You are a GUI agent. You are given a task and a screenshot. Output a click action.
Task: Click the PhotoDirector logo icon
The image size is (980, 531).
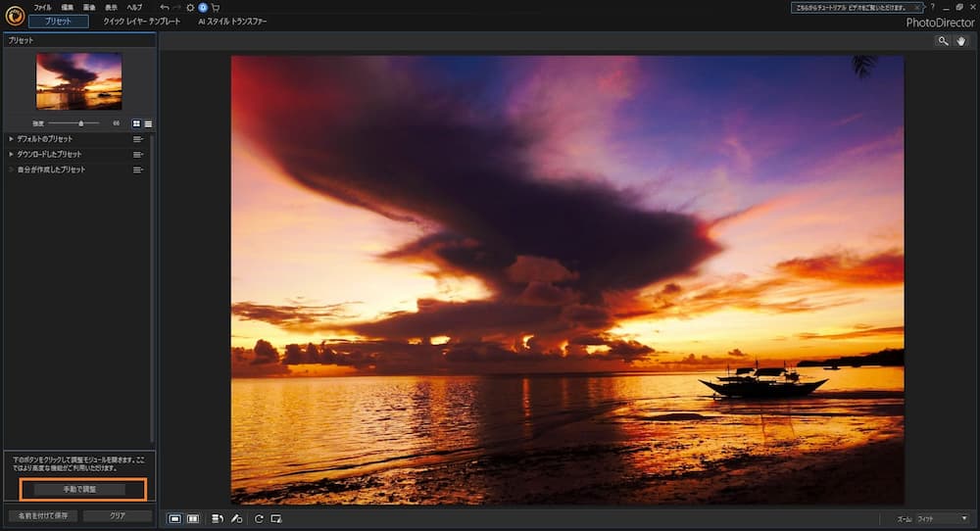tap(15, 15)
